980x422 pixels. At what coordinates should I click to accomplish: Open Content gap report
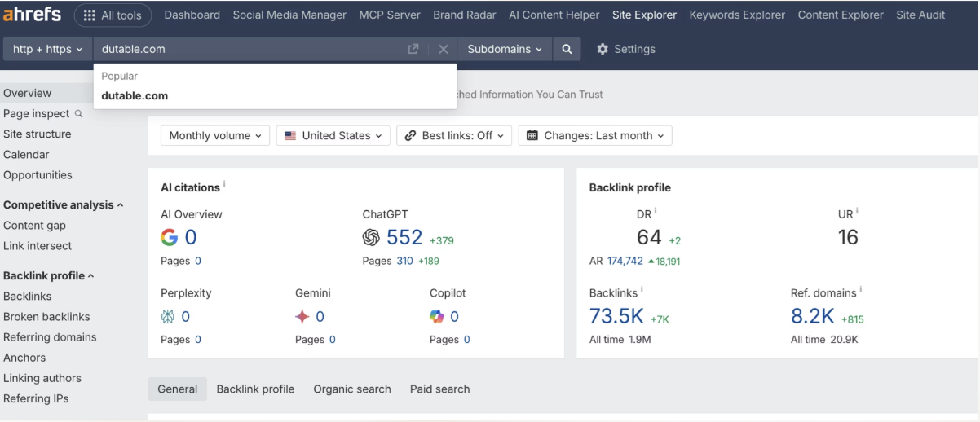point(34,225)
